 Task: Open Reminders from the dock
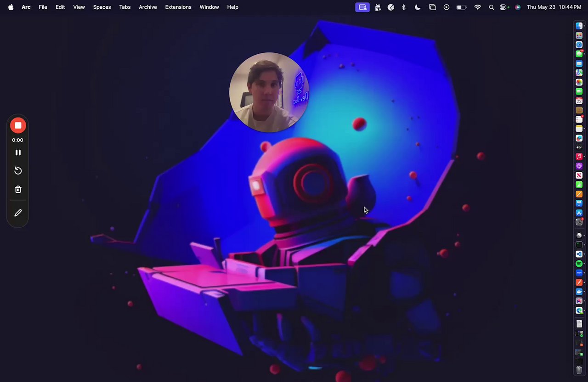tap(579, 119)
